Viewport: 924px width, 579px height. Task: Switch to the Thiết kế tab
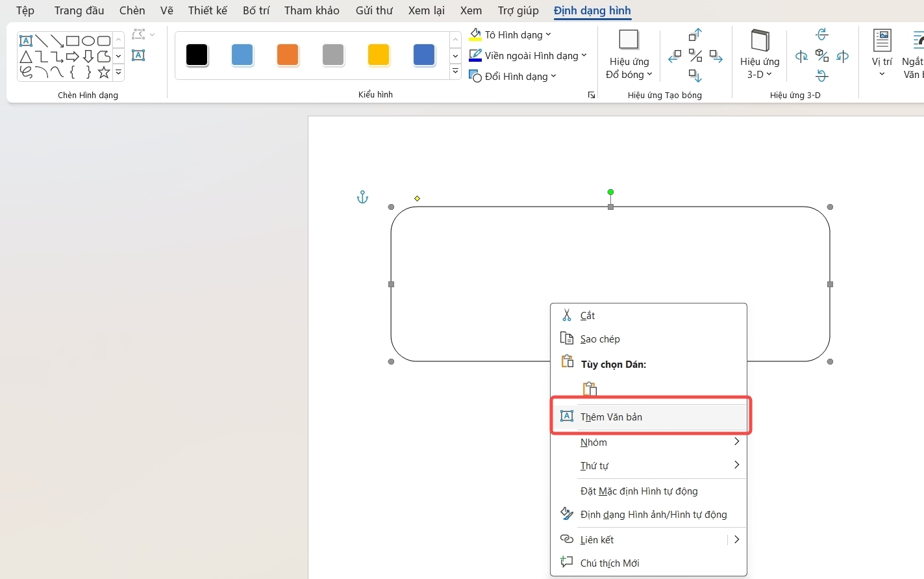pyautogui.click(x=208, y=10)
